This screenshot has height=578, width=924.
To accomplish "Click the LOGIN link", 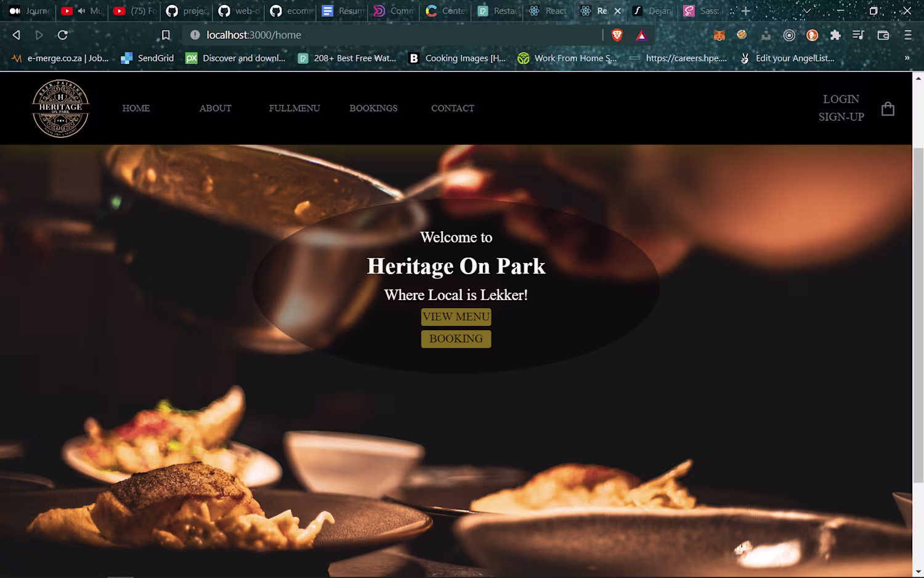I will (x=841, y=99).
